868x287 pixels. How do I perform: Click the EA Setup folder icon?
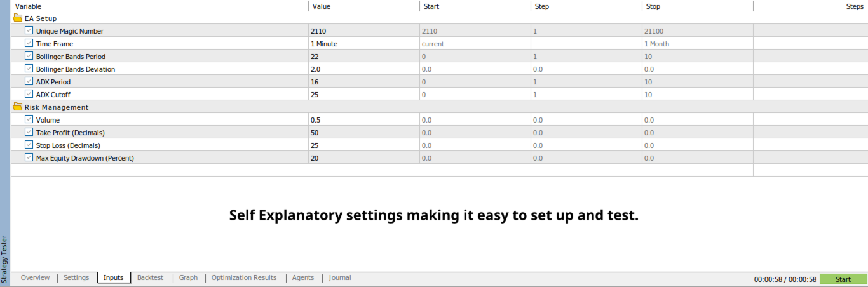(18, 18)
